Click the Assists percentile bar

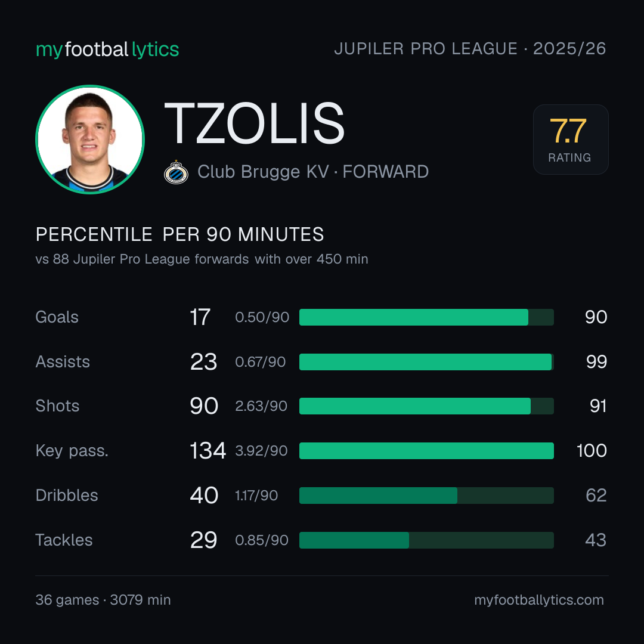click(426, 362)
